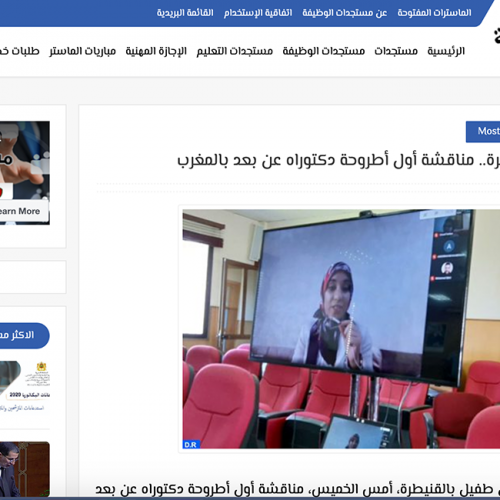The image size is (500, 500).
Task: Open الإجازة المهنية navigation item
Action: pyautogui.click(x=156, y=51)
